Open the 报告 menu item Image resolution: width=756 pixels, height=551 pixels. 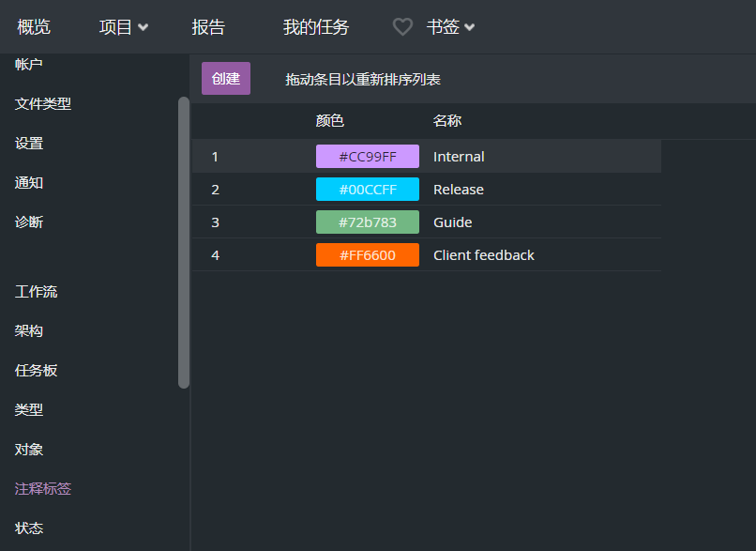pos(208,27)
